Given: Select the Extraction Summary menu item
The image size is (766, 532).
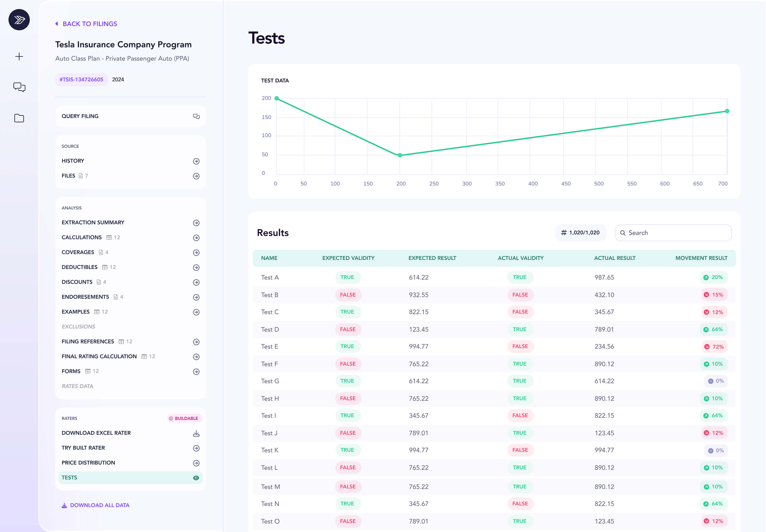Looking at the screenshot, I should pos(93,222).
